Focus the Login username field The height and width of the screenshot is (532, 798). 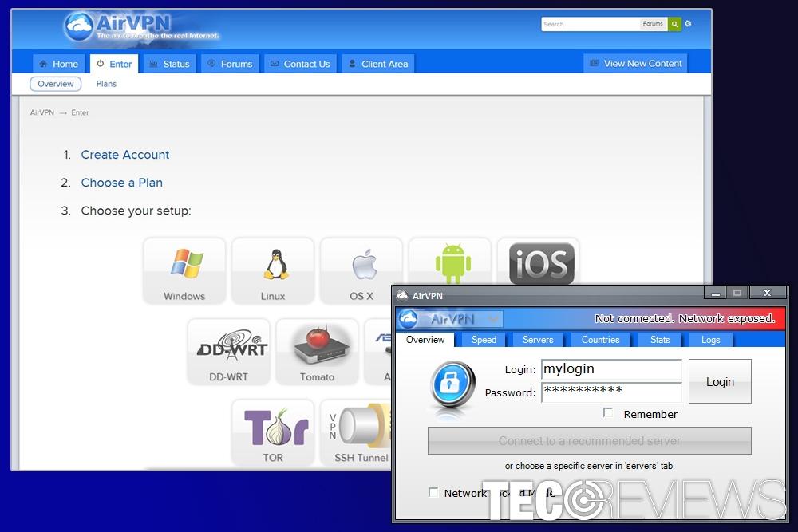pyautogui.click(x=612, y=370)
